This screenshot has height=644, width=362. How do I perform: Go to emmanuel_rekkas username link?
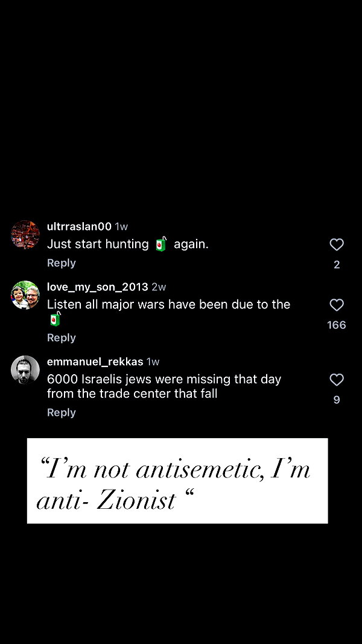tap(95, 362)
